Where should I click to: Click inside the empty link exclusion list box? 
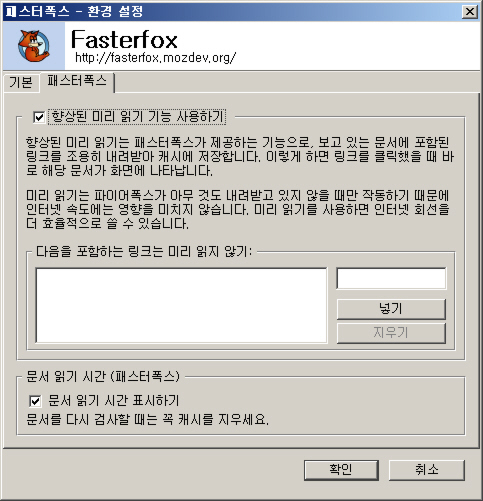[181, 305]
